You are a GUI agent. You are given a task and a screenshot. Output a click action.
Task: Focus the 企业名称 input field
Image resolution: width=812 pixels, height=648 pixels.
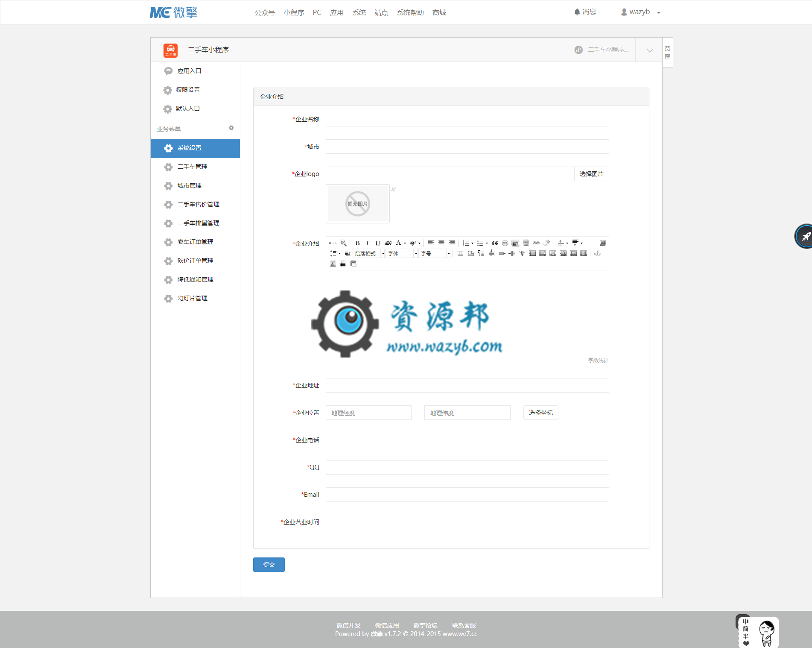coord(467,119)
